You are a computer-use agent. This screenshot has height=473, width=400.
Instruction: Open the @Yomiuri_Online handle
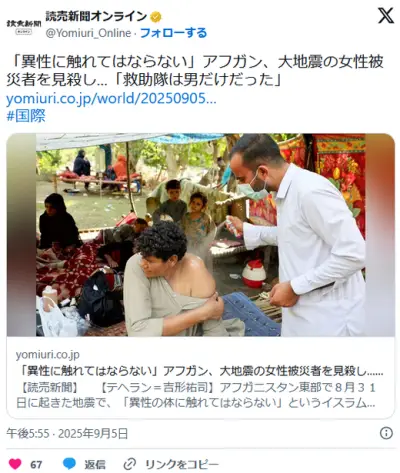click(x=88, y=33)
